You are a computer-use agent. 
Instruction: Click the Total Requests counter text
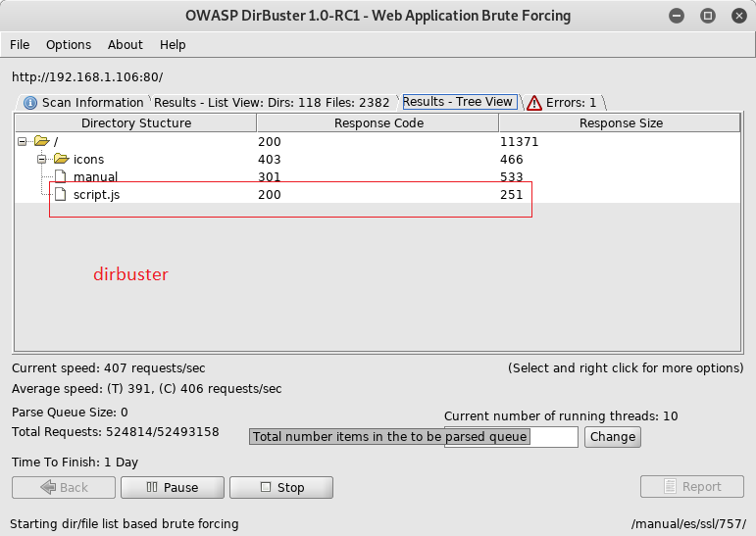click(116, 432)
